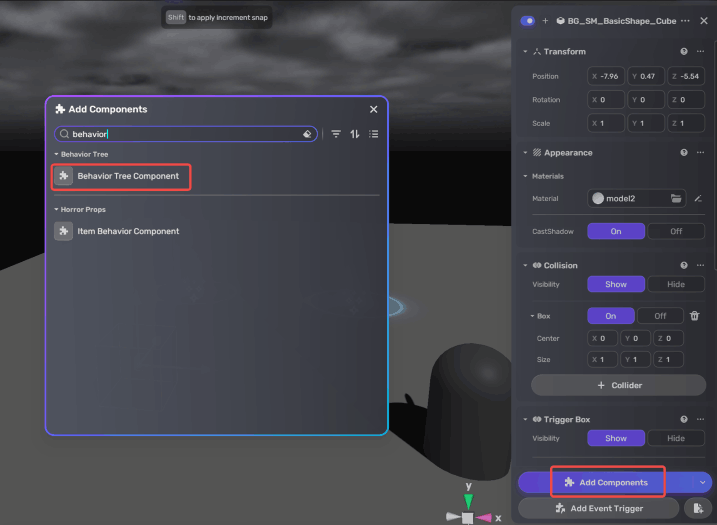This screenshot has height=525, width=717.
Task: Hide the Collision visibility
Action: [x=676, y=284]
